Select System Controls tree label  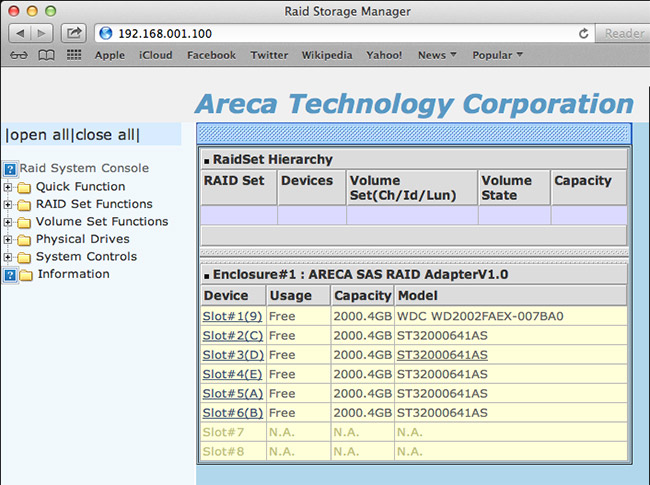(86, 257)
